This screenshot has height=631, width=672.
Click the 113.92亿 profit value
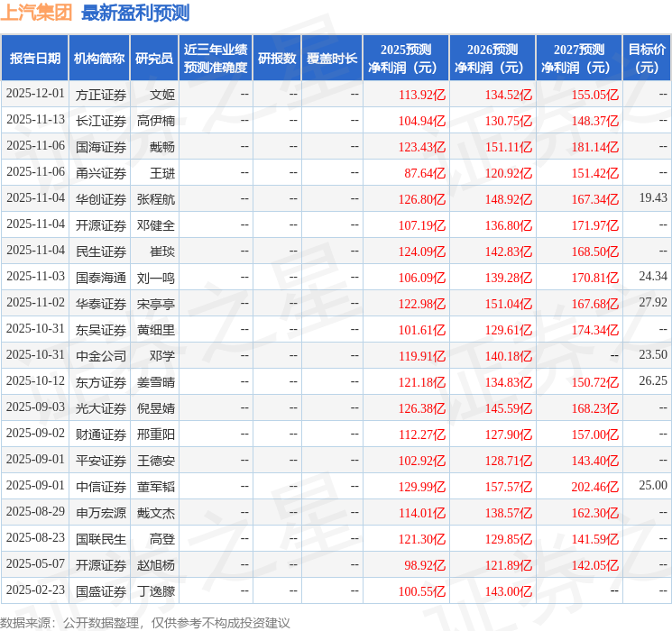(x=422, y=95)
